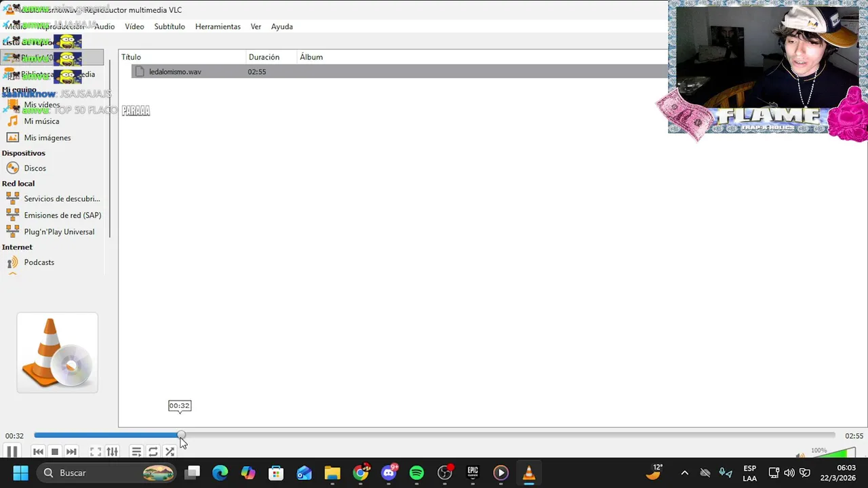This screenshot has height=488, width=868.
Task: Open the Subtítulo menu
Action: tap(170, 26)
